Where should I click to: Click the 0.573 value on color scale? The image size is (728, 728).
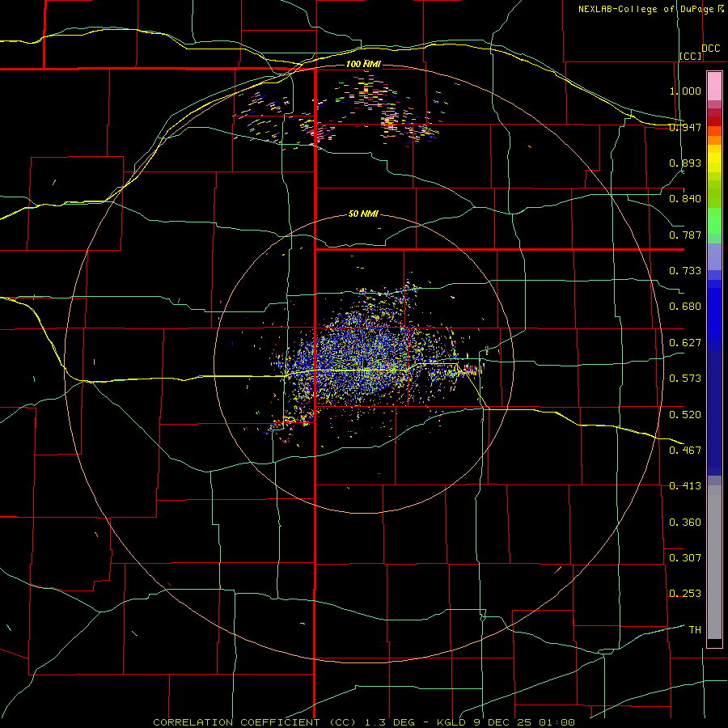(x=685, y=379)
